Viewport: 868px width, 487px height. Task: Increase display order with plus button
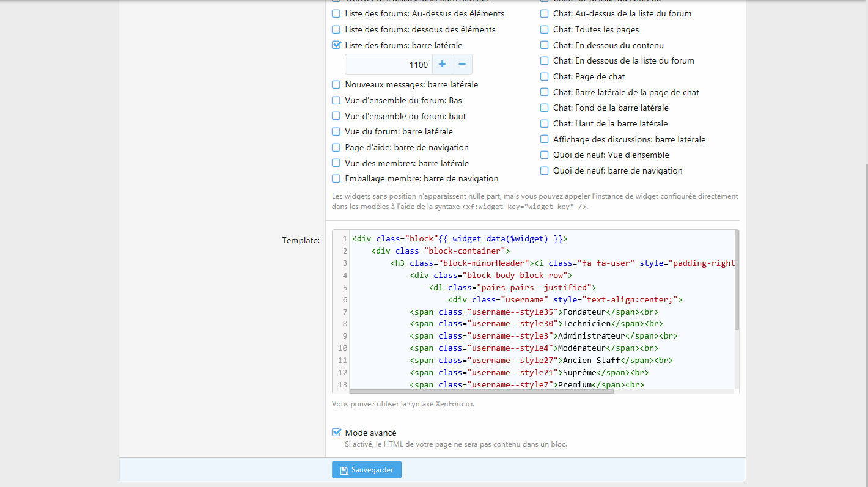(442, 64)
